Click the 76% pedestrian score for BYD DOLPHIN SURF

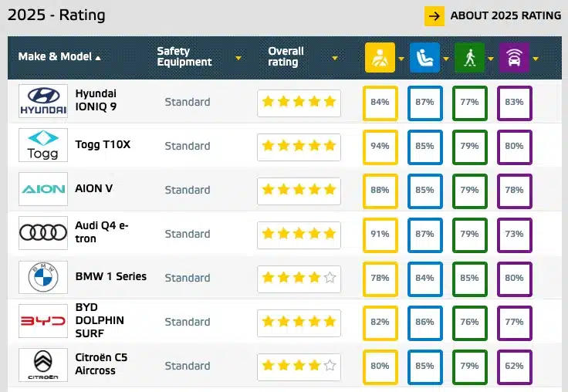pyautogui.click(x=470, y=323)
